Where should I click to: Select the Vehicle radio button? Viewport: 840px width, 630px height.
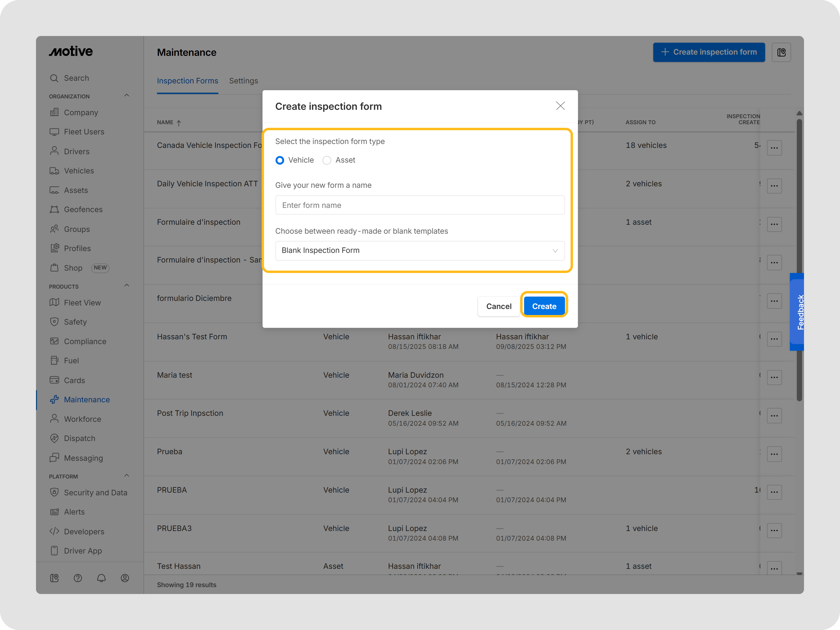tap(280, 160)
